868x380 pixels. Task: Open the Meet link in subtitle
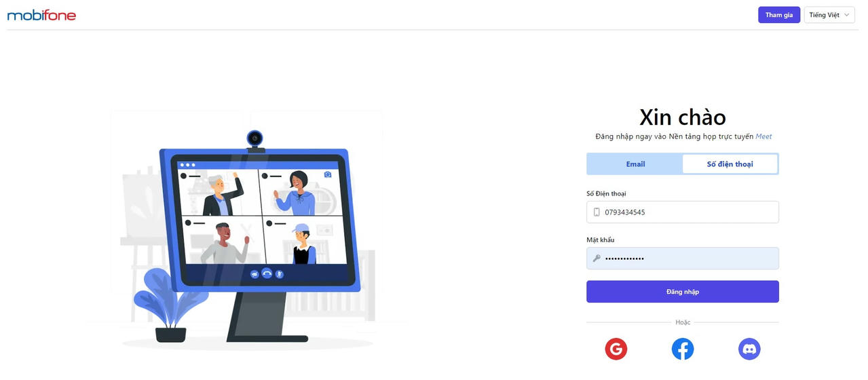tap(763, 136)
